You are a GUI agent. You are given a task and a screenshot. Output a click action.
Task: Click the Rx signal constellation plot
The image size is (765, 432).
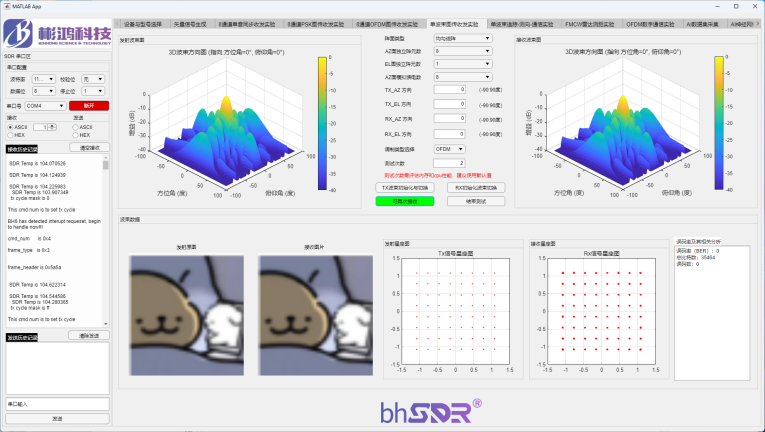[x=602, y=311]
